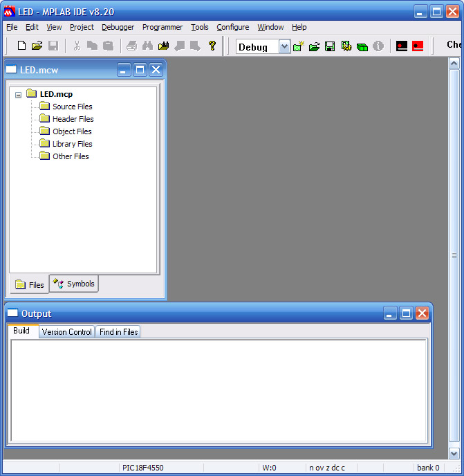This screenshot has height=476, width=464.
Task: Click the PIC18F4550 status bar entry
Action: pyautogui.click(x=143, y=468)
